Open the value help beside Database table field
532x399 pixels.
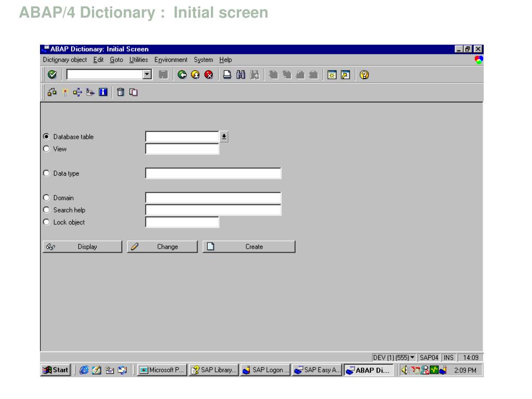224,137
